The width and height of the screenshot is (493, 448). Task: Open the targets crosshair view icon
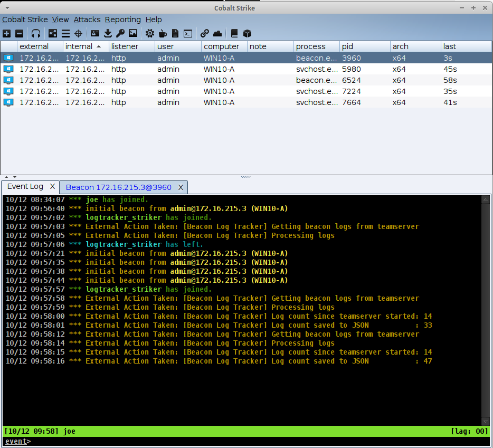pyautogui.click(x=78, y=33)
